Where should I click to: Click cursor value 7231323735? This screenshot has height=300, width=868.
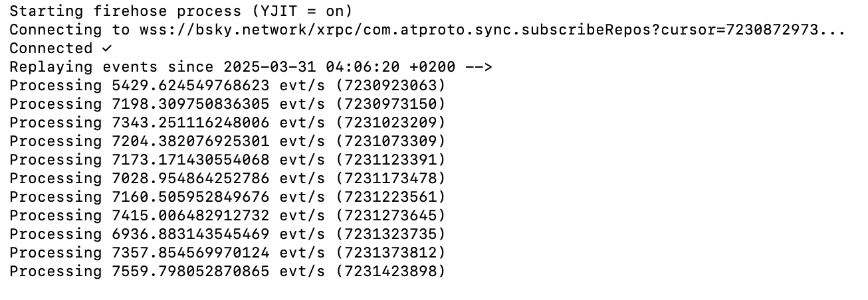[390, 234]
